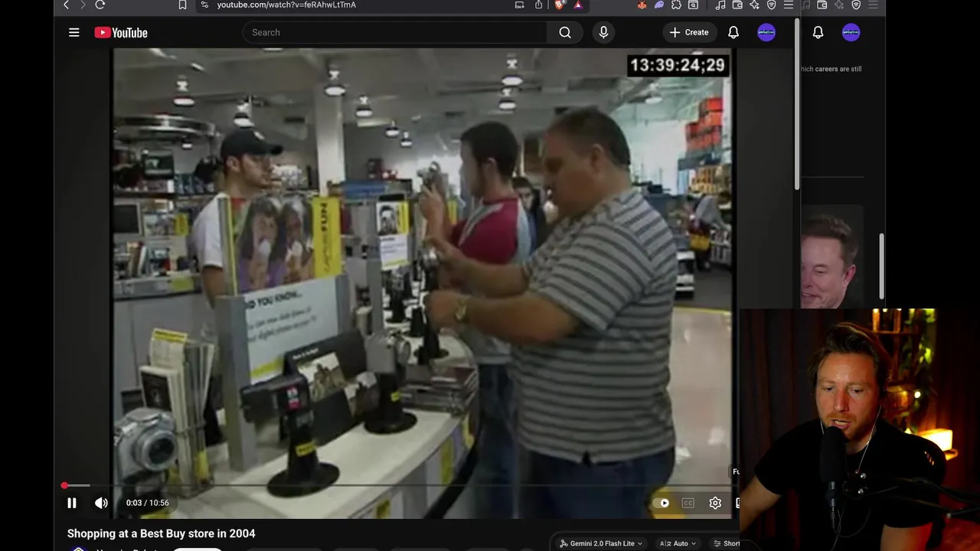Toggle the autoplay switch
This screenshot has width=980, height=551.
click(661, 503)
